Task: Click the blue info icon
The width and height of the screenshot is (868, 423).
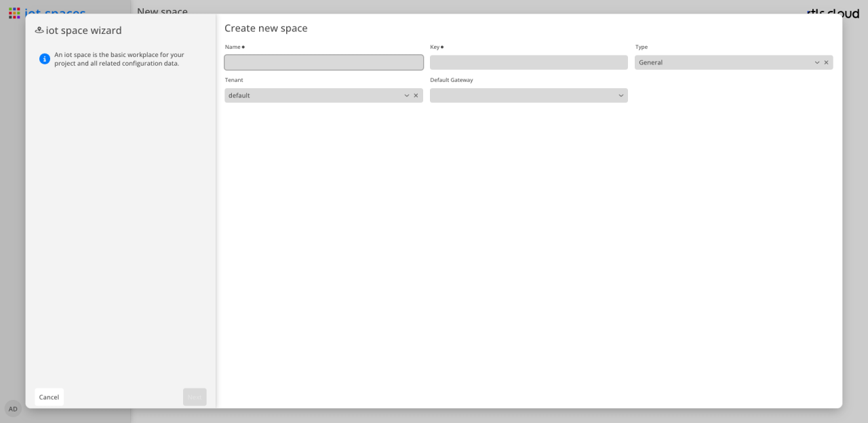Action: (x=45, y=59)
